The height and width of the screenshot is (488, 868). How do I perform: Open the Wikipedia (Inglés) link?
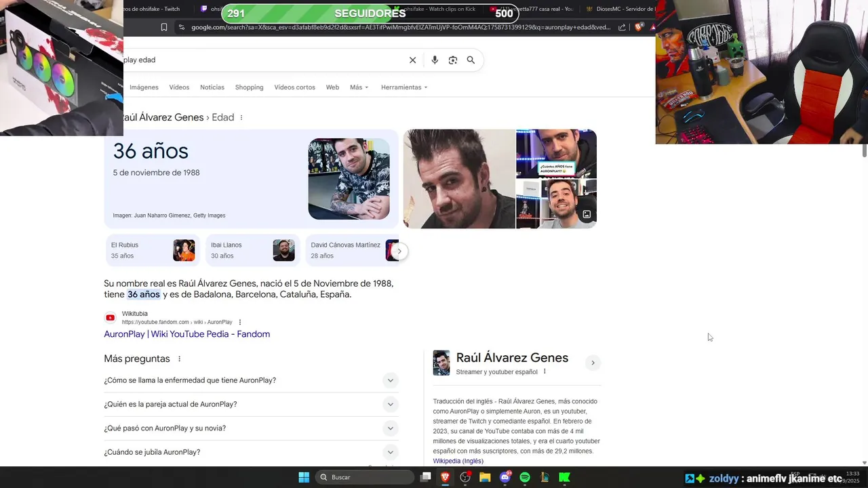tap(458, 461)
